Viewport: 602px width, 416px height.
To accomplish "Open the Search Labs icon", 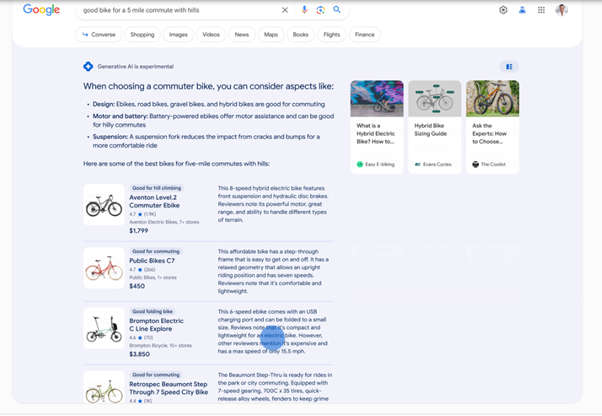I will pos(522,10).
